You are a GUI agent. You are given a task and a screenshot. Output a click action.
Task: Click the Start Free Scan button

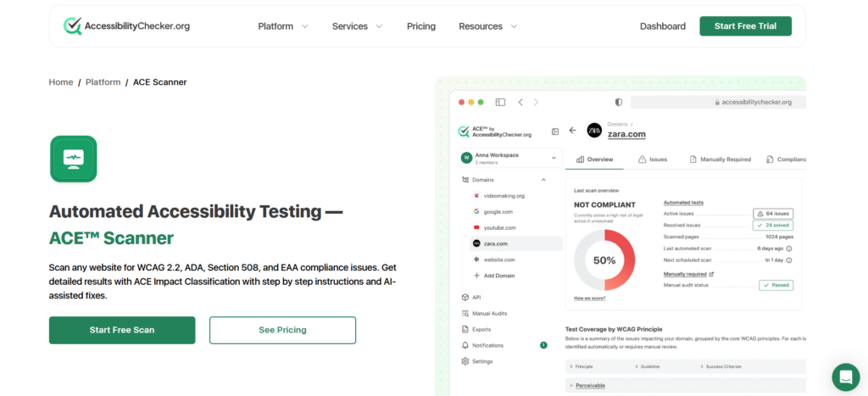coord(122,330)
